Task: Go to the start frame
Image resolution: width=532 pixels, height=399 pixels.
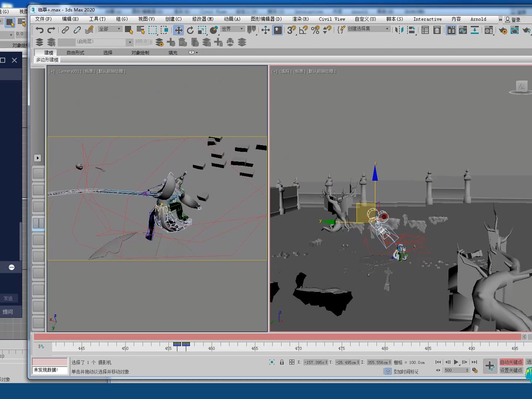Action: (x=438, y=362)
